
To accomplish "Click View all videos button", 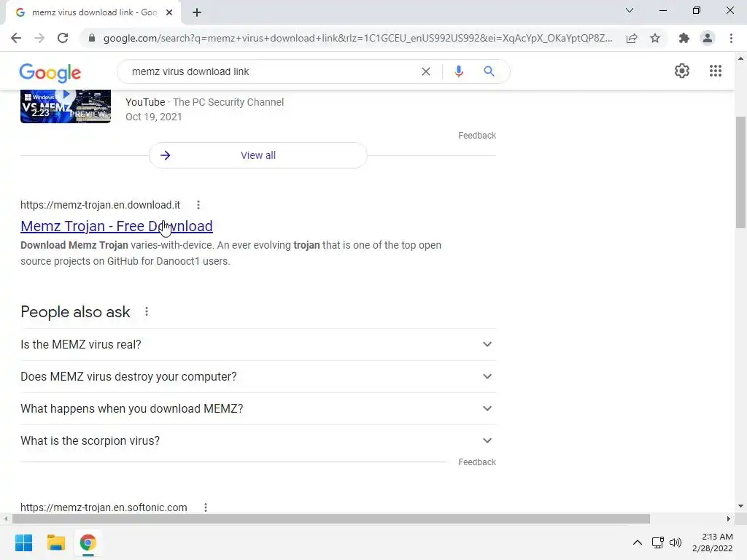I will coord(258,155).
